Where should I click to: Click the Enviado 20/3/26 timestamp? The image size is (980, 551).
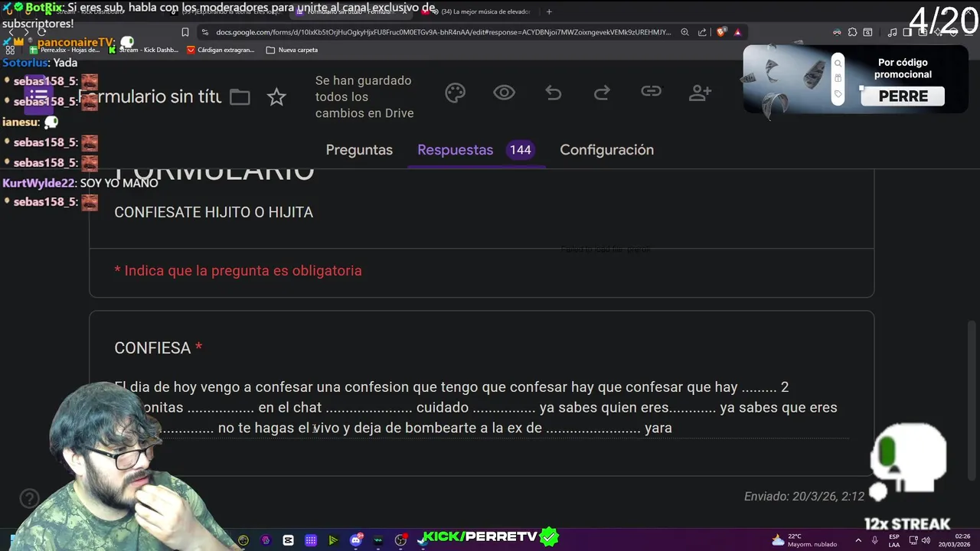click(804, 497)
